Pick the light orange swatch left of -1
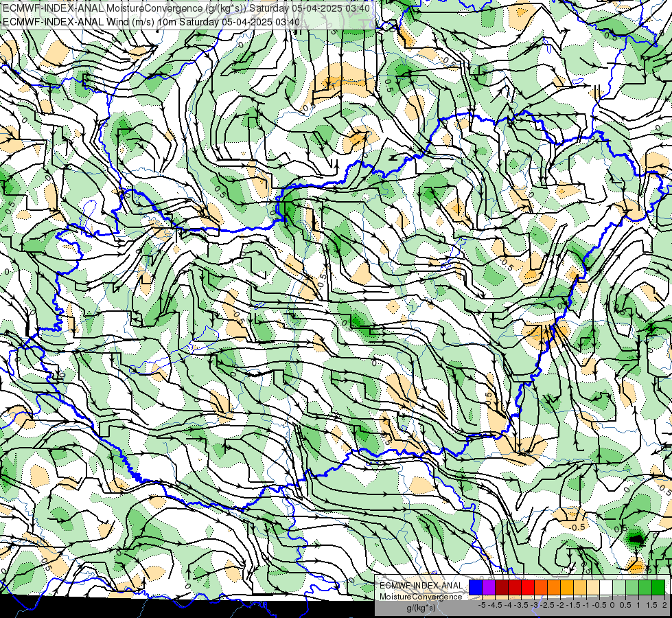The width and height of the screenshot is (672, 618). [x=580, y=587]
